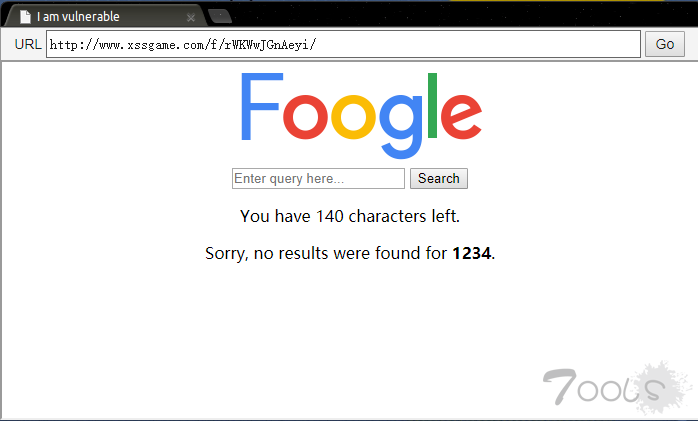Click the red letter e in Foogle
This screenshot has width=698, height=421.
click(461, 117)
